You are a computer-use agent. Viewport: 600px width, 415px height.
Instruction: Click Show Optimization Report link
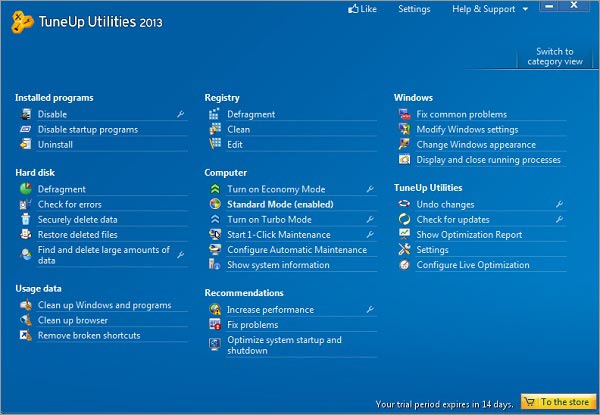point(469,234)
